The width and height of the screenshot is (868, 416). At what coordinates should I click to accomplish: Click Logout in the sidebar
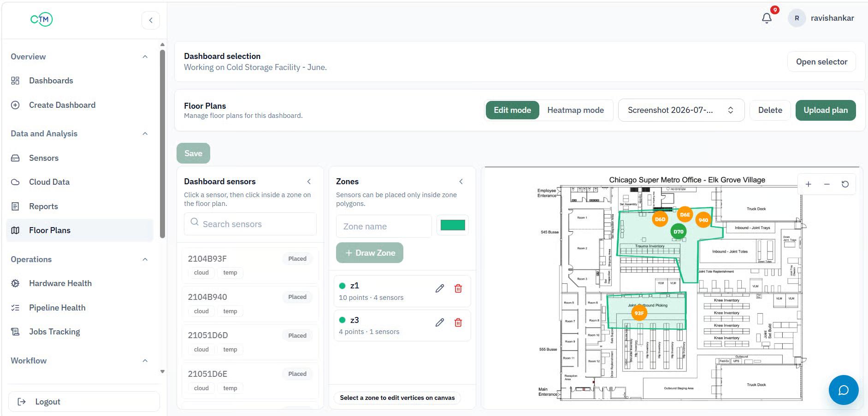84,402
